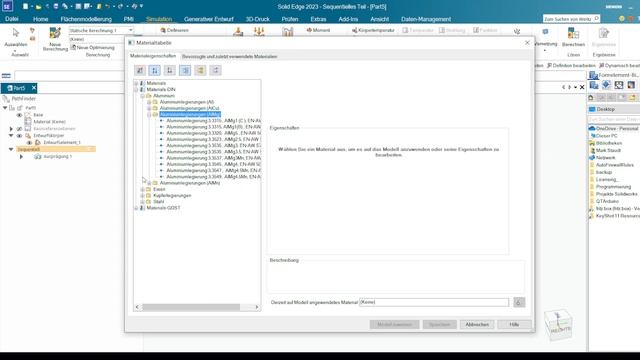Screen dimensions: 640x360
Task: Click the second blue-highlighted Materialtabelle toolbar icon
Action: click(x=155, y=70)
